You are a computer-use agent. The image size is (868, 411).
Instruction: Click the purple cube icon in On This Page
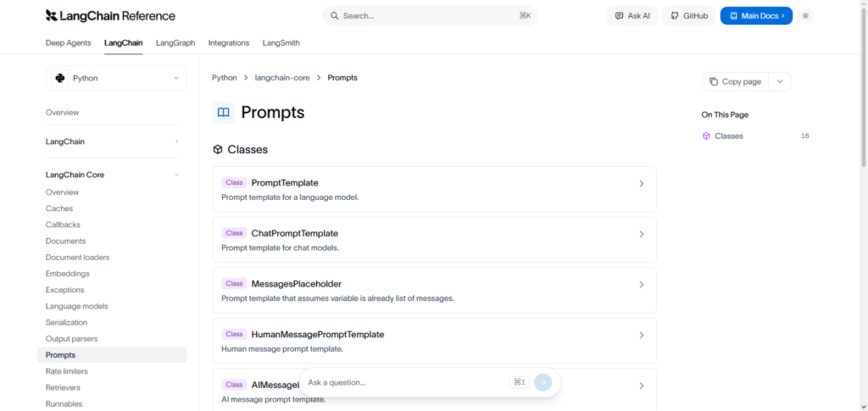[x=706, y=136]
